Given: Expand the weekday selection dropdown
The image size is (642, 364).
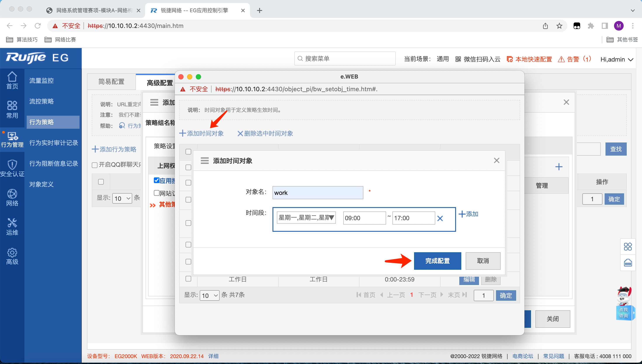Looking at the screenshot, I should point(306,218).
